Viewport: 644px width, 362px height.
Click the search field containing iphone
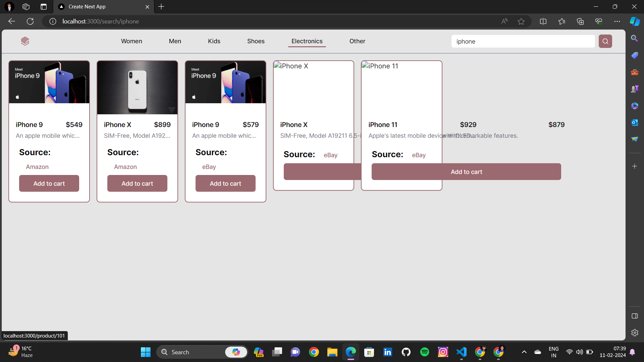coord(523,41)
